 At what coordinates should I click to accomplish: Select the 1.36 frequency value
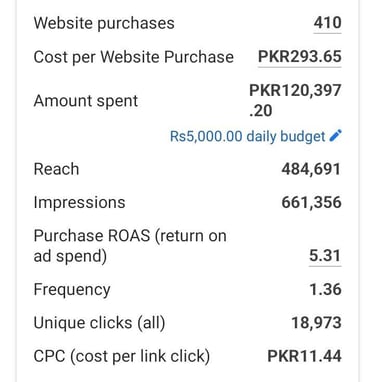pos(325,289)
